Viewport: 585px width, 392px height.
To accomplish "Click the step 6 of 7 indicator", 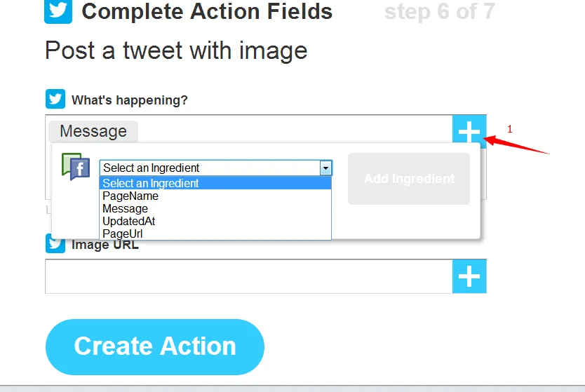I will coord(440,11).
